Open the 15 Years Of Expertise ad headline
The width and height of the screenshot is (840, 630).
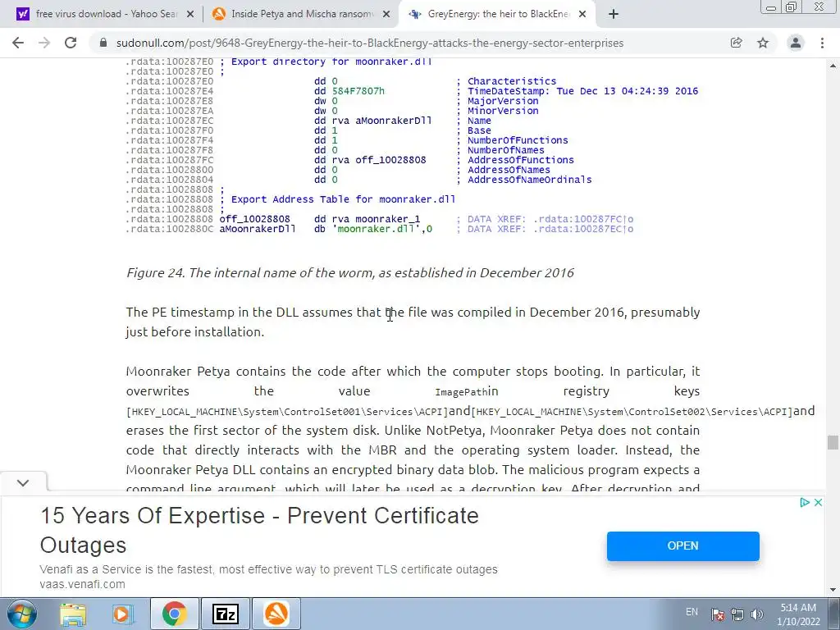259,531
